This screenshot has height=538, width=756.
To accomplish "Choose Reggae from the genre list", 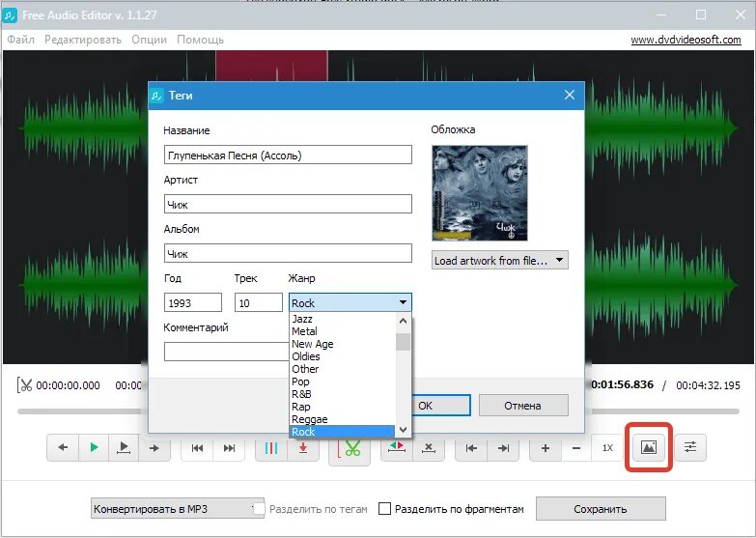I will point(343,419).
